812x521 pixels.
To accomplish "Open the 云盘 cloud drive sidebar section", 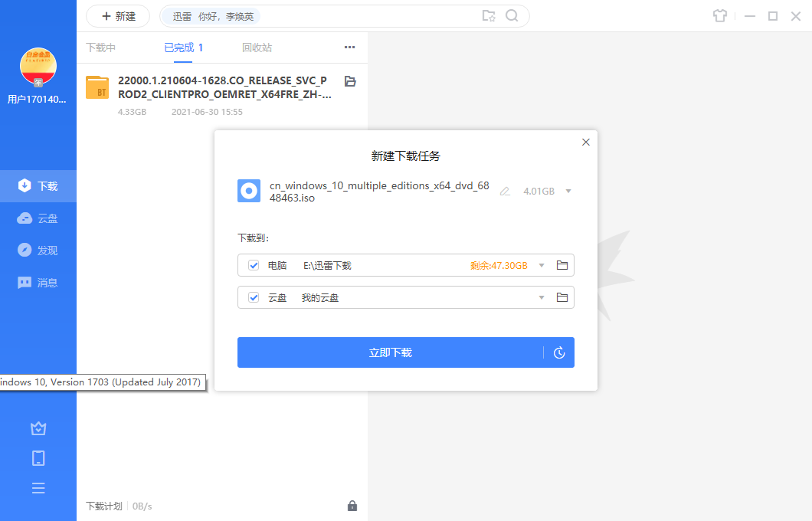I will 38,218.
